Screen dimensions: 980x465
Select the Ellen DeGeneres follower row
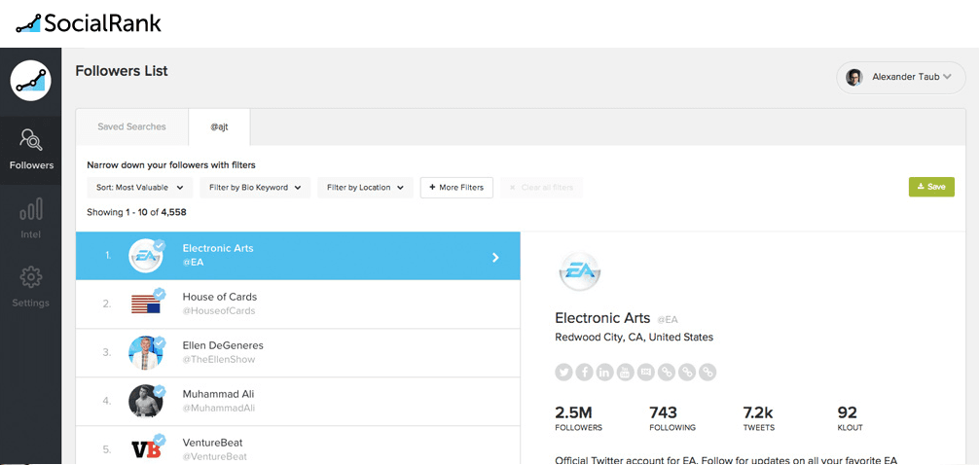[x=298, y=353]
